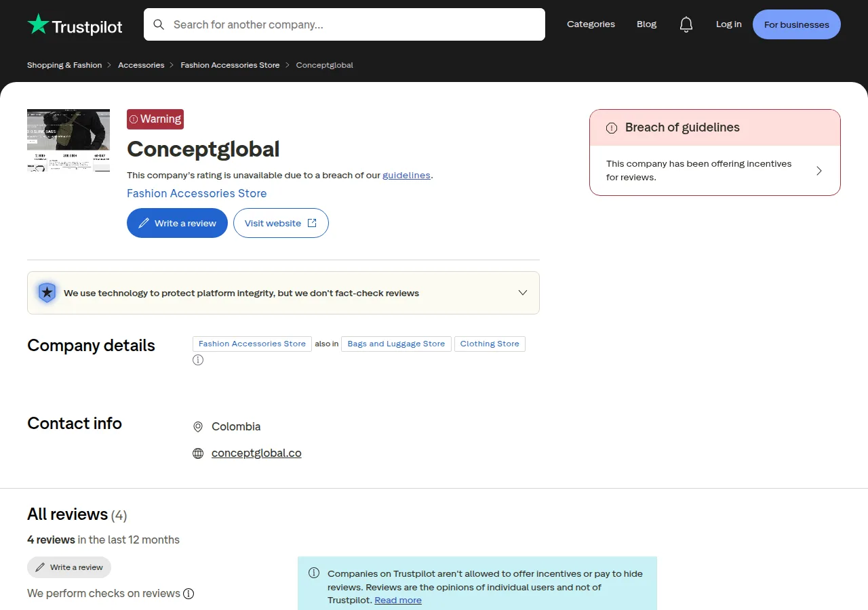Click Fashion Accessories Store breadcrumb
Viewport: 868px width, 610px height.
click(230, 65)
